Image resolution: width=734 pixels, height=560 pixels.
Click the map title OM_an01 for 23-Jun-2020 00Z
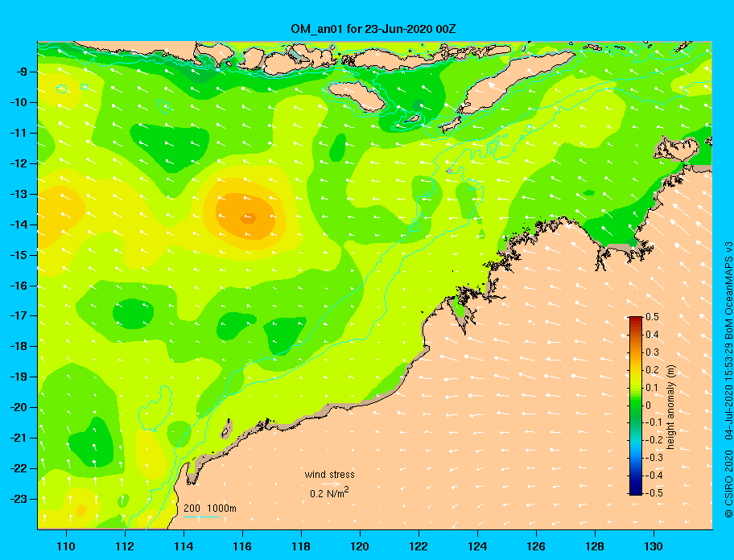[373, 29]
